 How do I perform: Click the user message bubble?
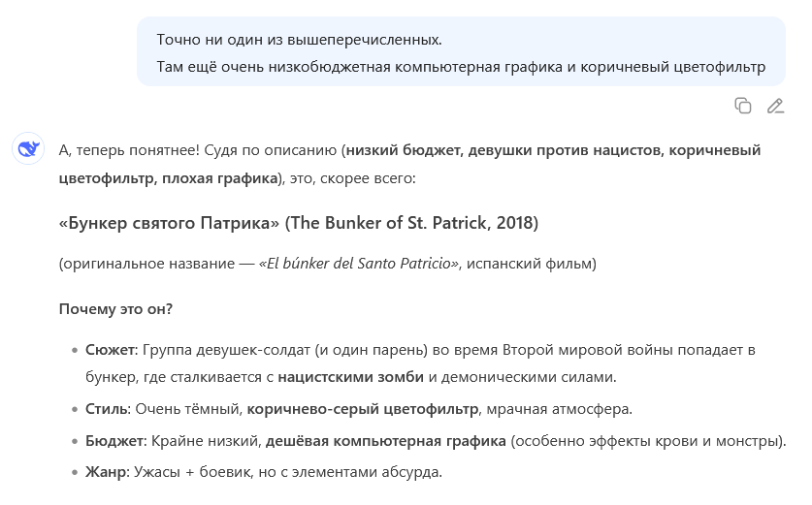[x=461, y=52]
